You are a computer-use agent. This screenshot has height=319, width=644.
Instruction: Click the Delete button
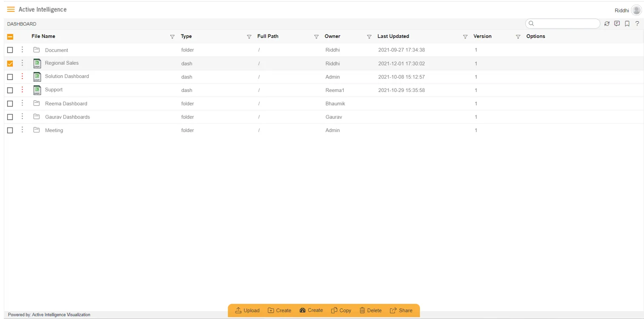(x=370, y=310)
